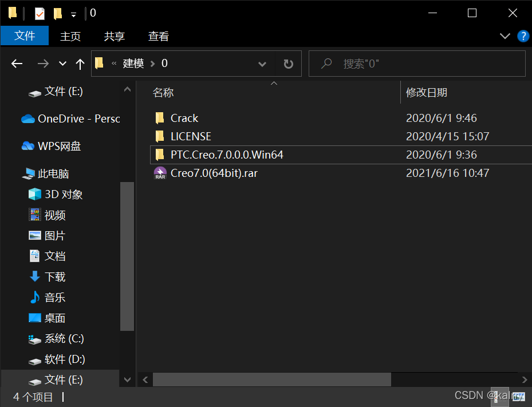Go back with the left arrow
The image size is (532, 407).
point(17,64)
